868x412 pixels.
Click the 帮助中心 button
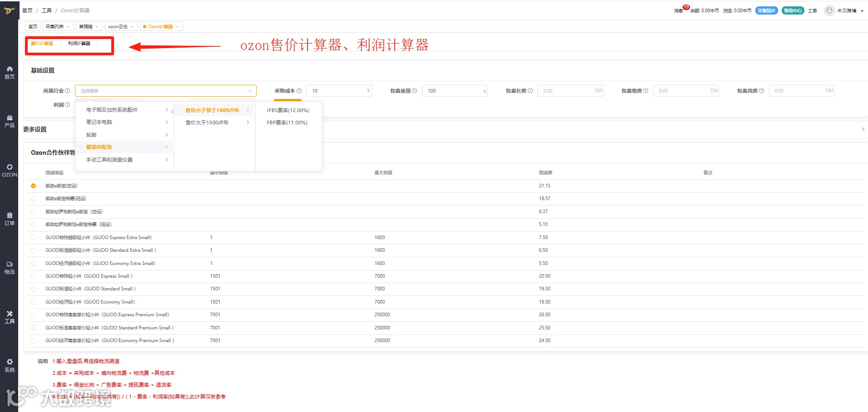click(793, 10)
